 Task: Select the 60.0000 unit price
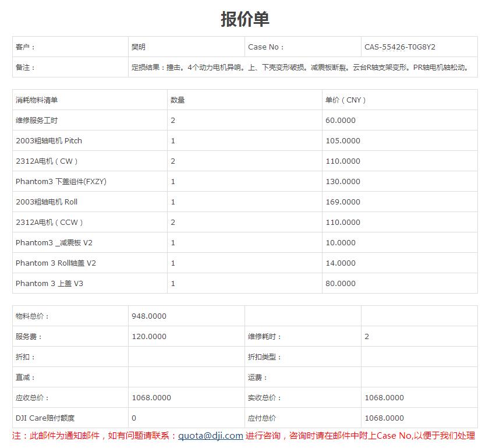341,120
